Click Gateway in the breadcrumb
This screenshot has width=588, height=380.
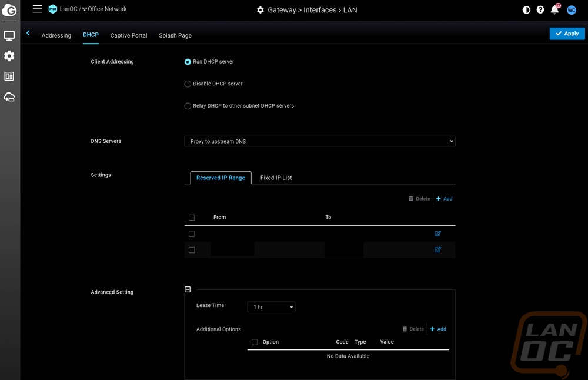click(x=282, y=10)
